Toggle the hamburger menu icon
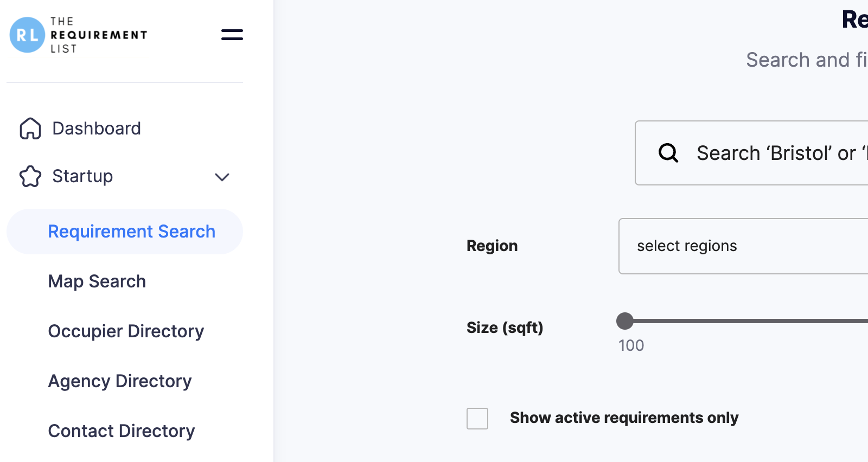This screenshot has width=868, height=462. pos(232,35)
